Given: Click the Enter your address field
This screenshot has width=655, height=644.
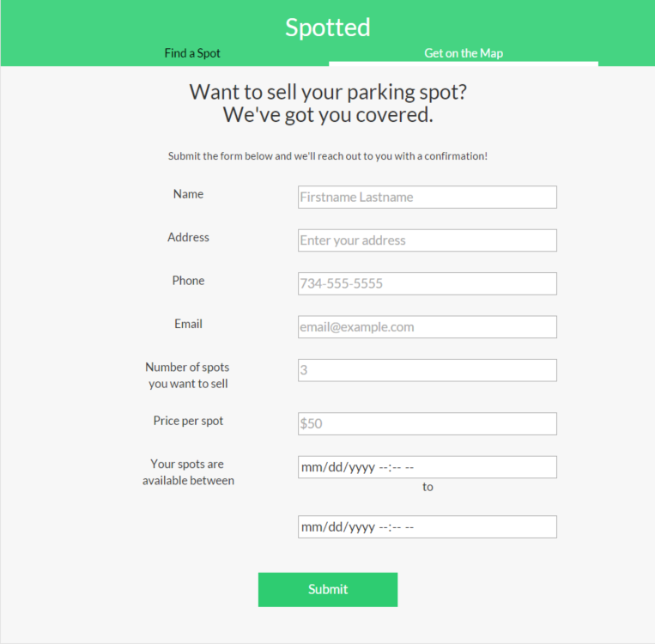Looking at the screenshot, I should [x=427, y=240].
